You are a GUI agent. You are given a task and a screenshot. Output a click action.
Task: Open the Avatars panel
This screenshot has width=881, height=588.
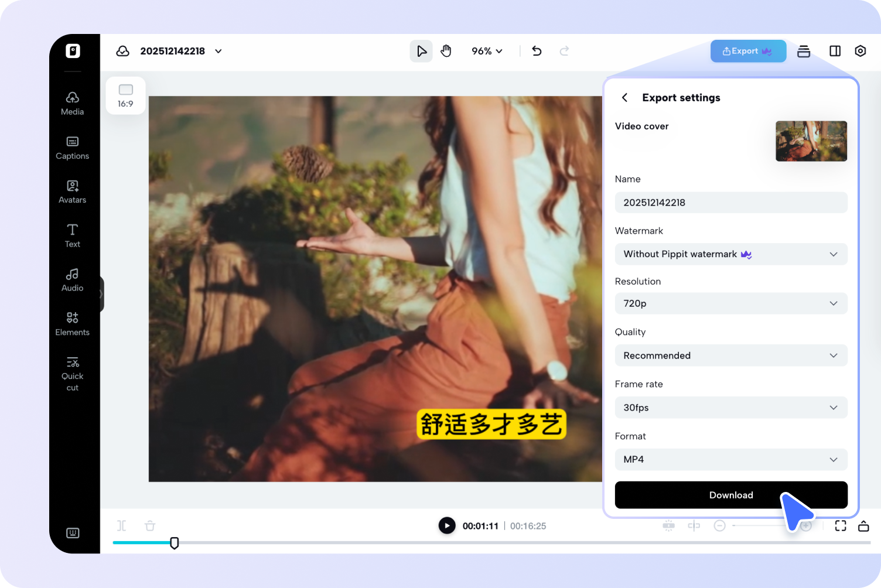[72, 191]
